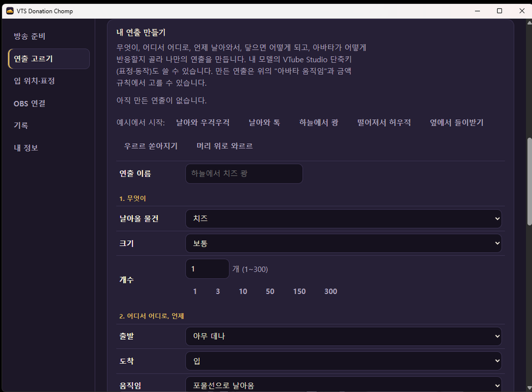Use the 우르르 쏟아지기 example

151,146
